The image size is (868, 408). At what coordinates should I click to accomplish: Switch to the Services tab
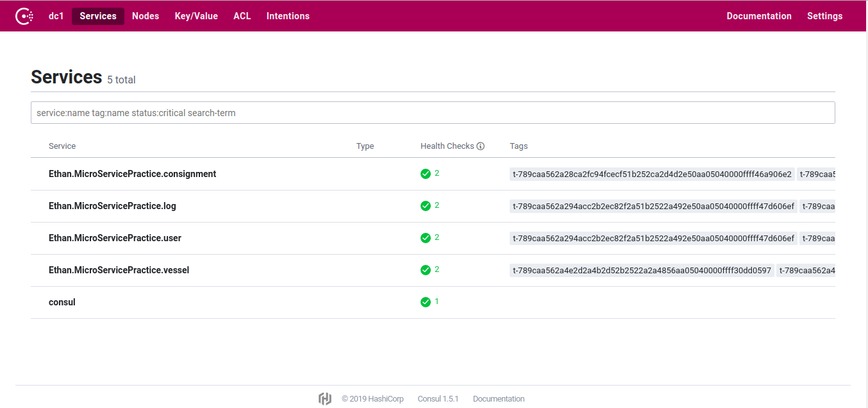tap(98, 16)
